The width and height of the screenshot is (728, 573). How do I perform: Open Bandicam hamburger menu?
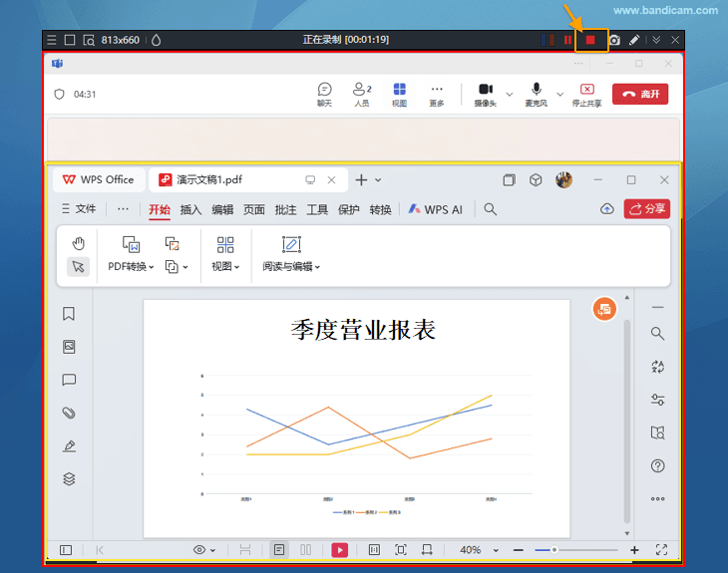tap(52, 40)
